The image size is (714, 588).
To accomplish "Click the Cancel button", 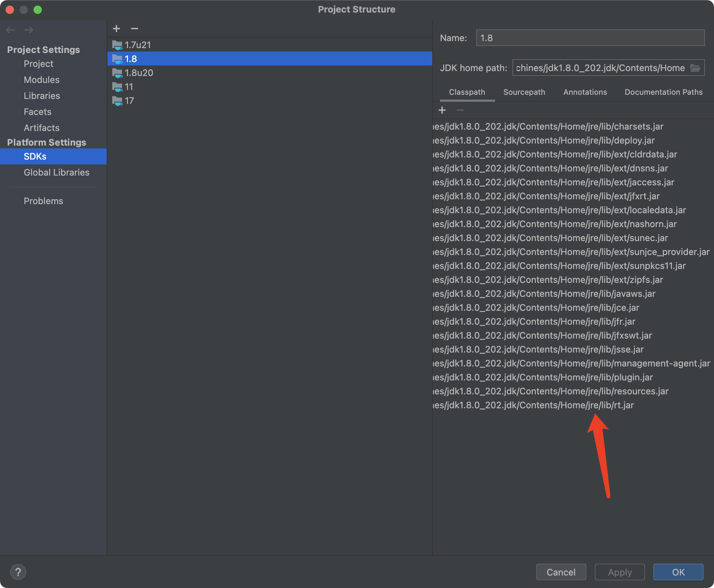I will 561,572.
